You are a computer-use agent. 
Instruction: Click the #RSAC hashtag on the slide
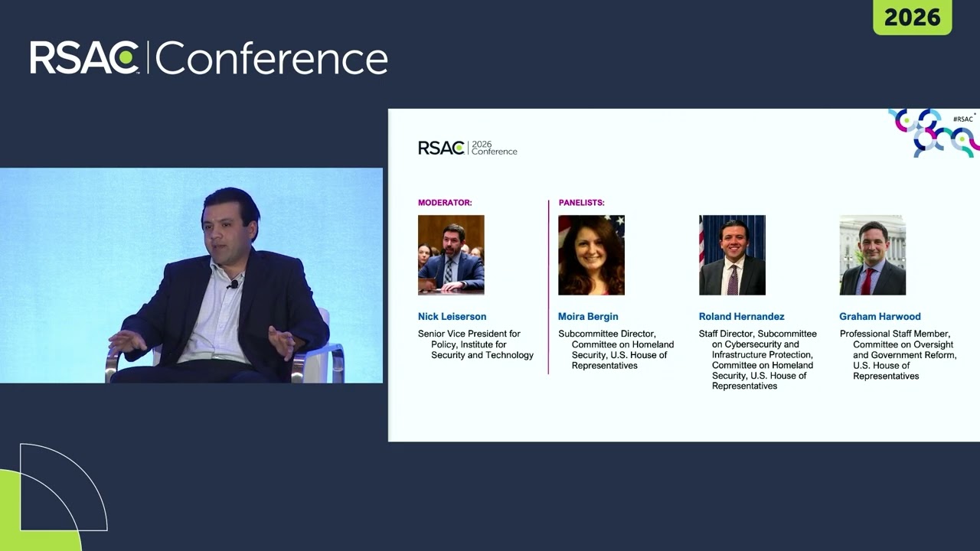pyautogui.click(x=962, y=119)
